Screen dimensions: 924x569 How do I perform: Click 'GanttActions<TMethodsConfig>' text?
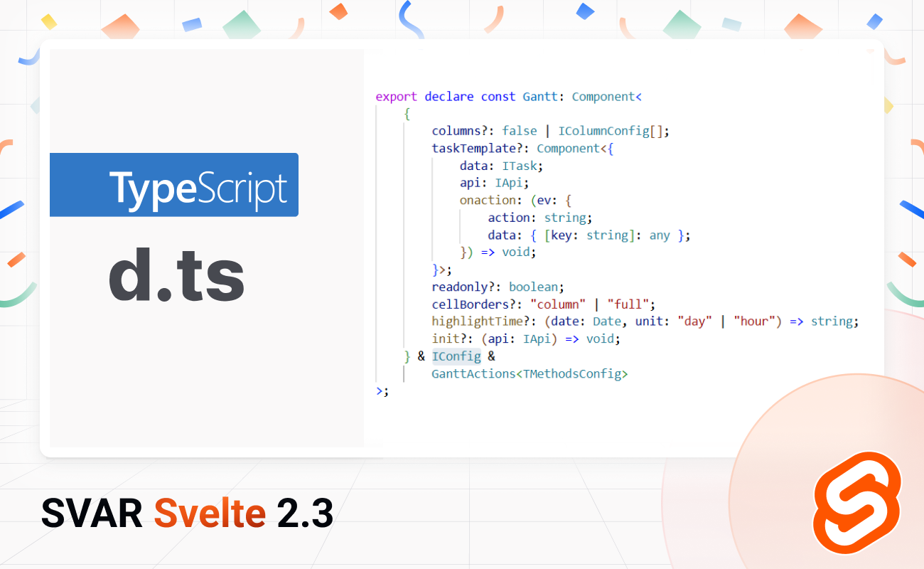point(530,373)
